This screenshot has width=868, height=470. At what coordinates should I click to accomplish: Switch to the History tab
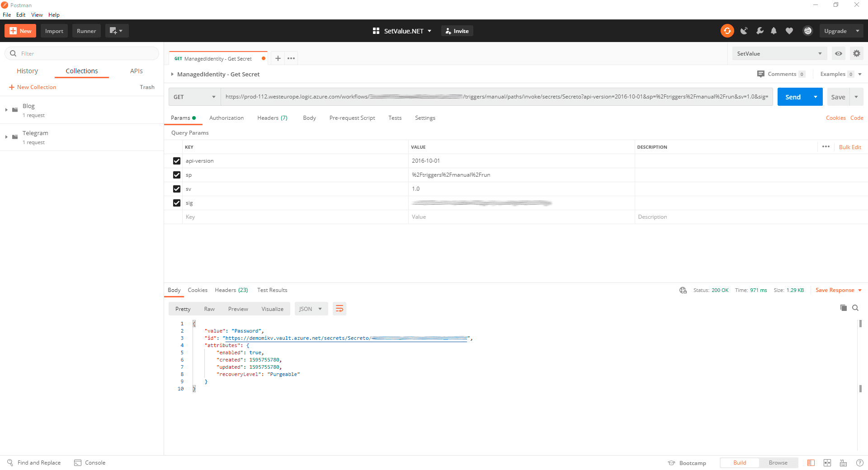pos(28,71)
